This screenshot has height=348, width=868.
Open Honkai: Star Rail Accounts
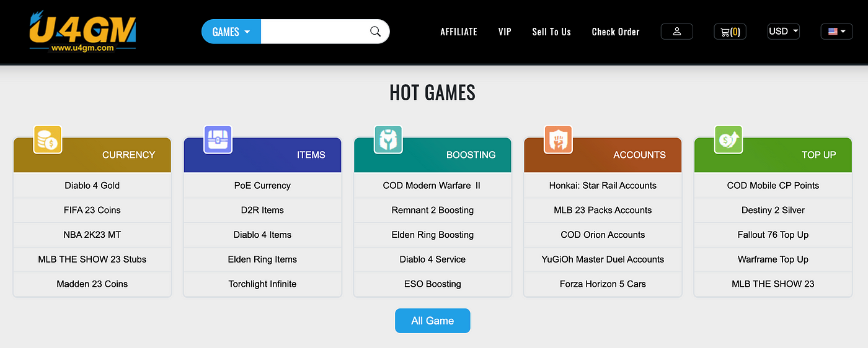[x=603, y=185]
